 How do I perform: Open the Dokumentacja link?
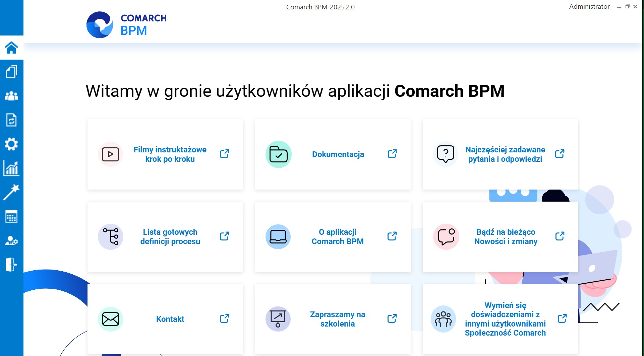pyautogui.click(x=338, y=154)
